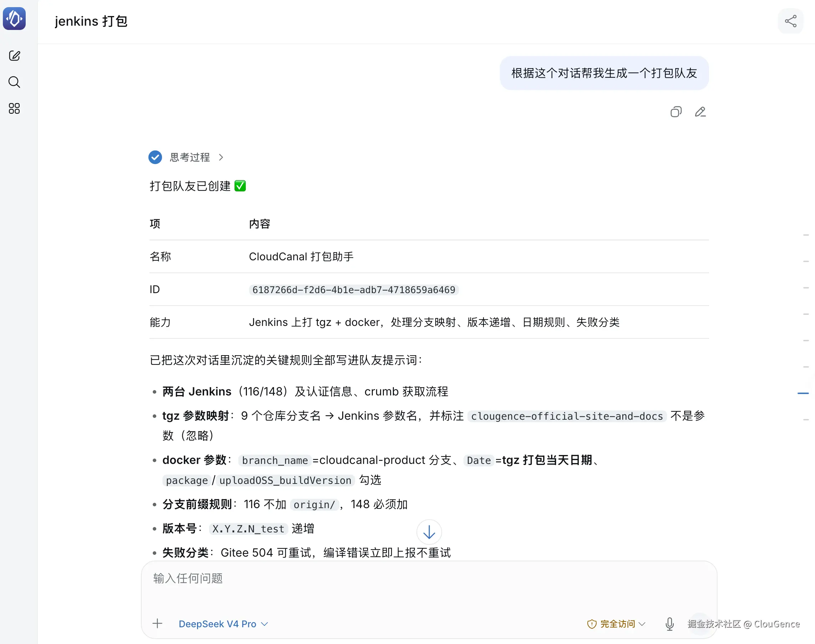The height and width of the screenshot is (644, 815).
Task: Click the sentence 已把这次对话里沉淀的关键规则全部写进队友提示词
Action: pos(286,361)
